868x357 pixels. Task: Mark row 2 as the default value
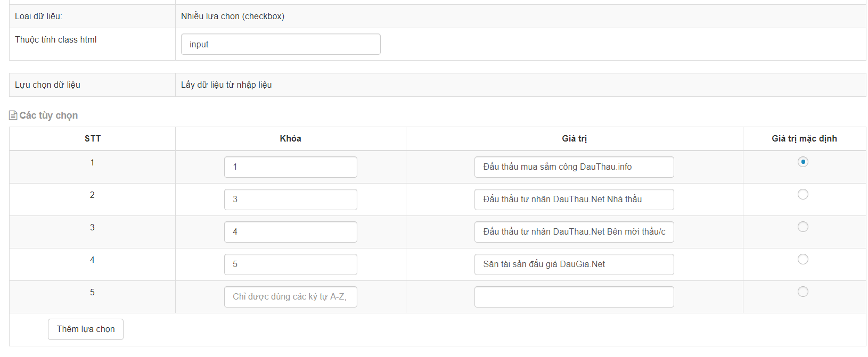click(803, 194)
